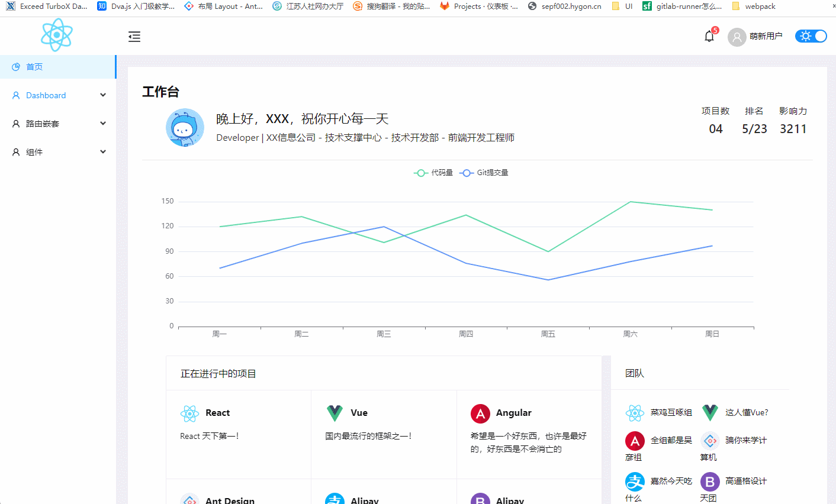Image resolution: width=836 pixels, height=504 pixels.
Task: Click the React icon beside 菜鸡互啄组
Action: 635,413
